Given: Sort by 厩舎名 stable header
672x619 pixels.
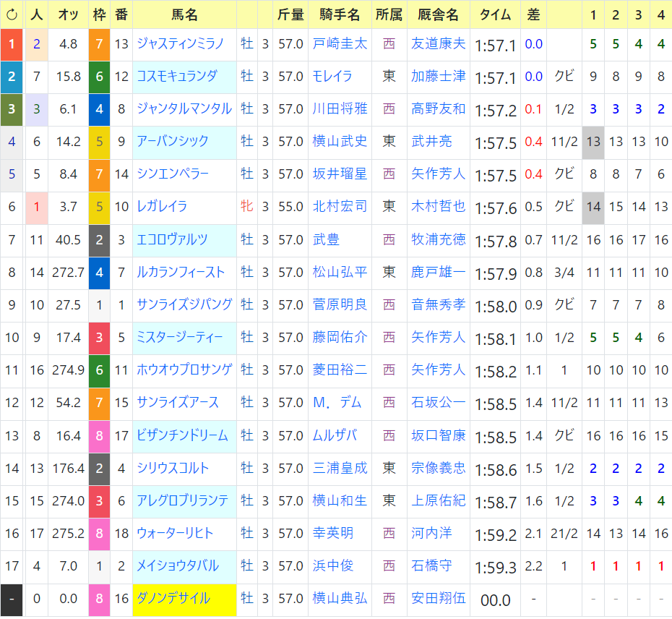Looking at the screenshot, I should point(439,15).
